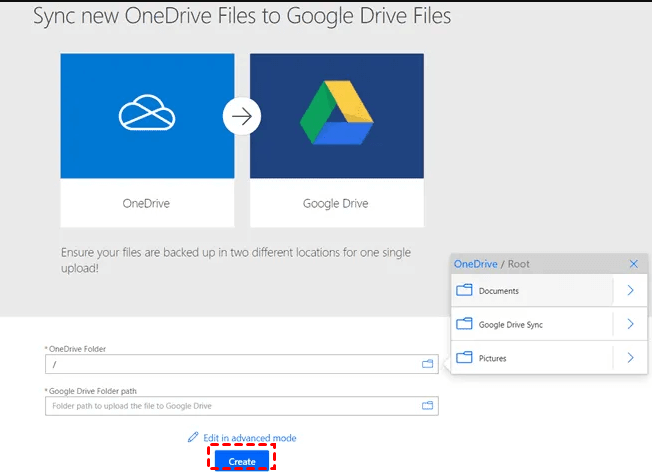This screenshot has height=472, width=652.
Task: Focus the Google Drive Folder path input
Action: coord(242,405)
